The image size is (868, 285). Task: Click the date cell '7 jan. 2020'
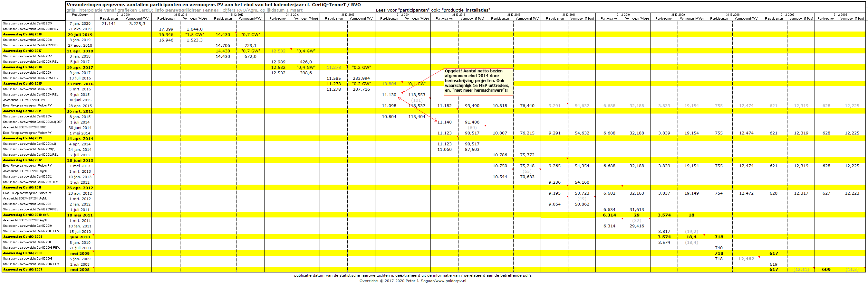(80, 23)
